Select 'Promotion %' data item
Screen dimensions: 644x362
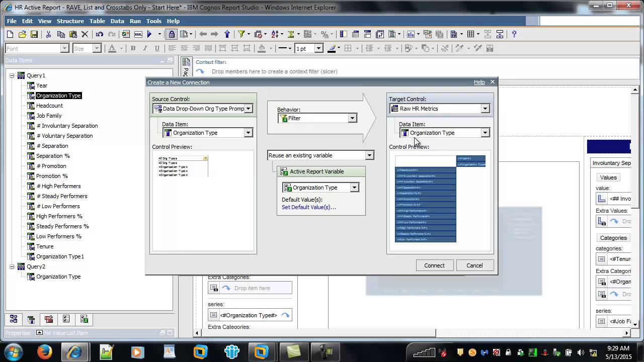tap(52, 176)
